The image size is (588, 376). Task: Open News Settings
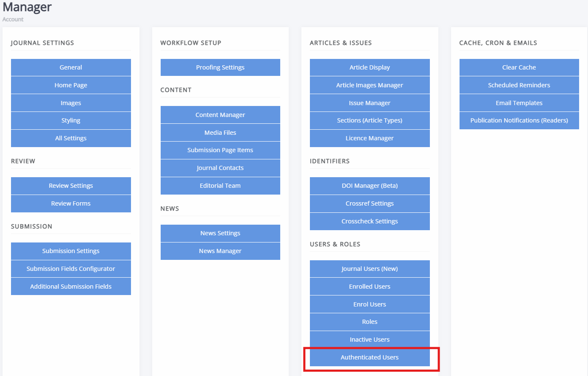220,233
